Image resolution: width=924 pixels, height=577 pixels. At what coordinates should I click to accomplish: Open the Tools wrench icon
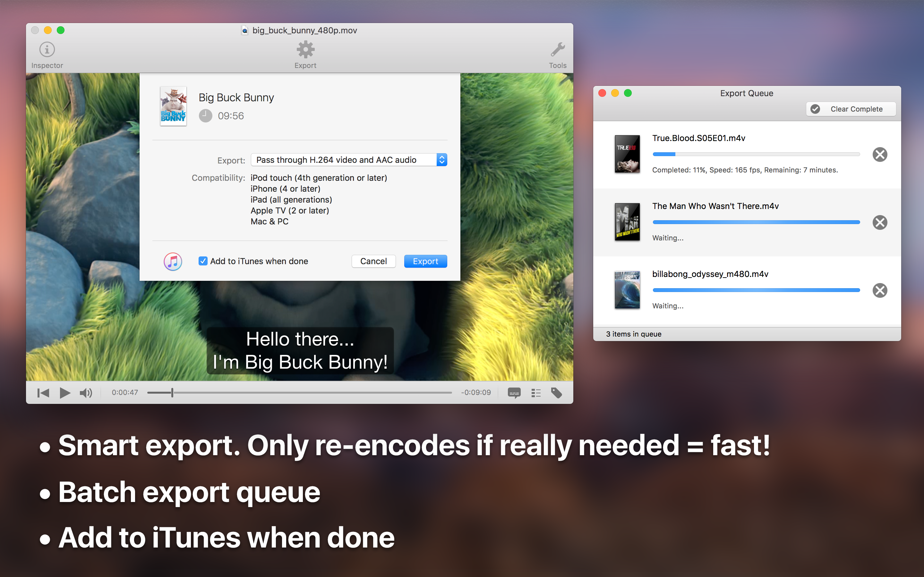pos(558,50)
